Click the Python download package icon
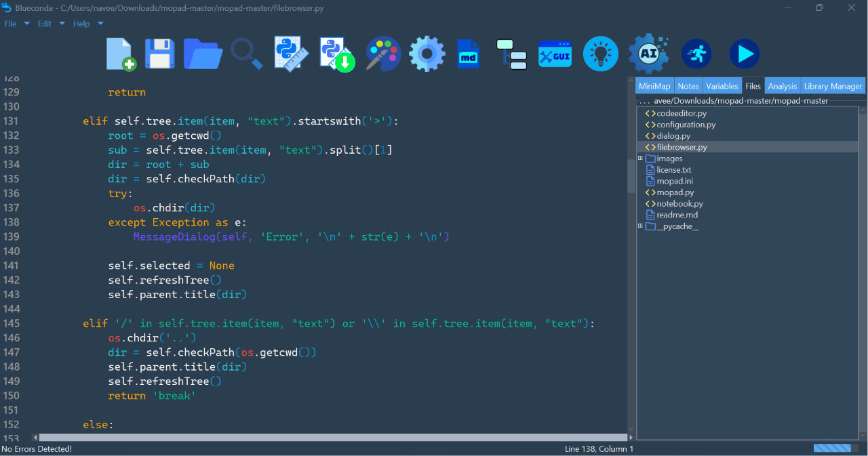 point(338,54)
